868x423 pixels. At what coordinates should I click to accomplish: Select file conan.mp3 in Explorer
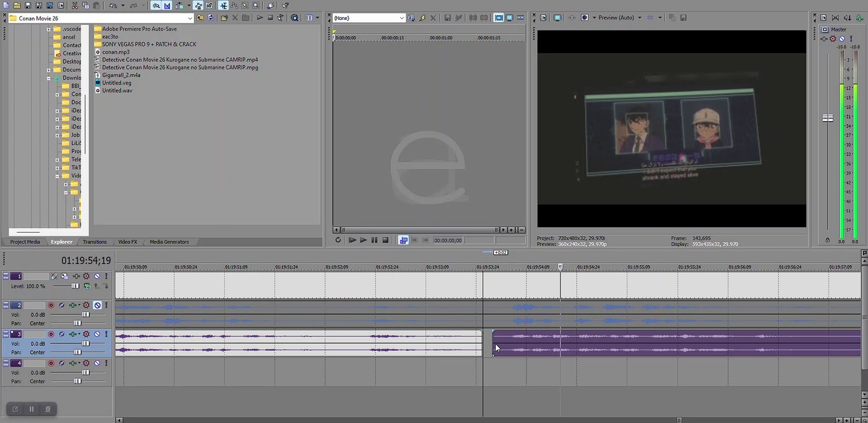(115, 52)
